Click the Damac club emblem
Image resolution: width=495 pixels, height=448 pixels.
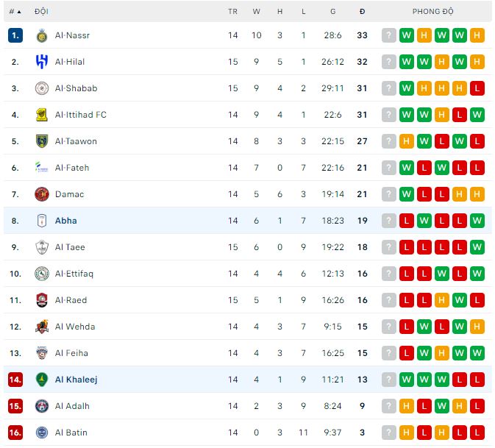(x=42, y=194)
